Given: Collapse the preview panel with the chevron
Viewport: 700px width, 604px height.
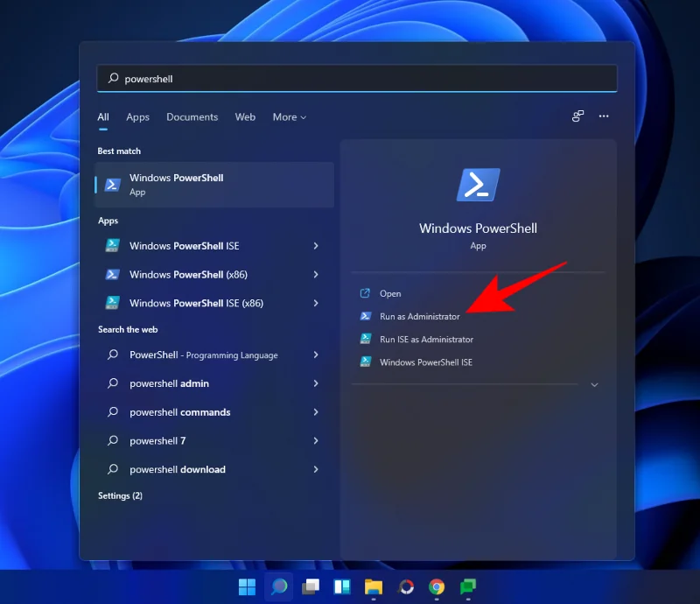Looking at the screenshot, I should coord(594,384).
